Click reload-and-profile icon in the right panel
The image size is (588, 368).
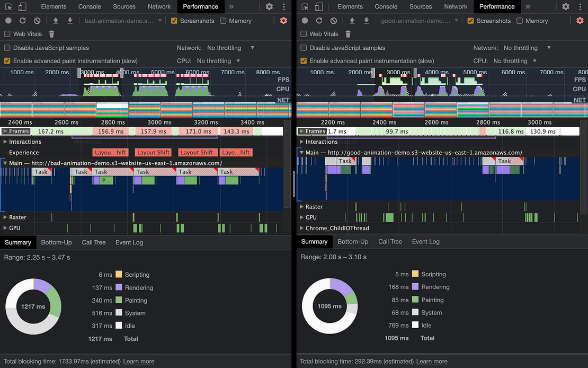pyautogui.click(x=319, y=21)
